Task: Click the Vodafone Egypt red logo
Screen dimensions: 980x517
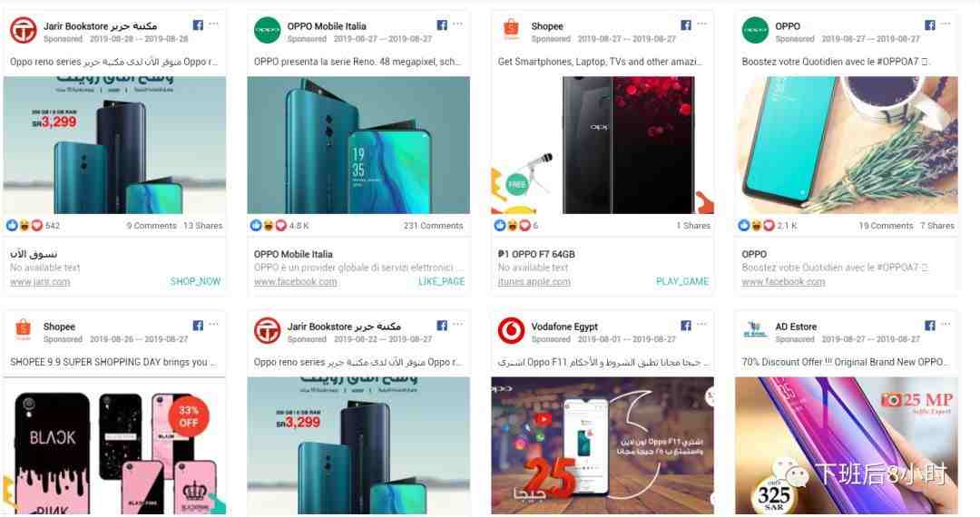Action: (x=511, y=331)
